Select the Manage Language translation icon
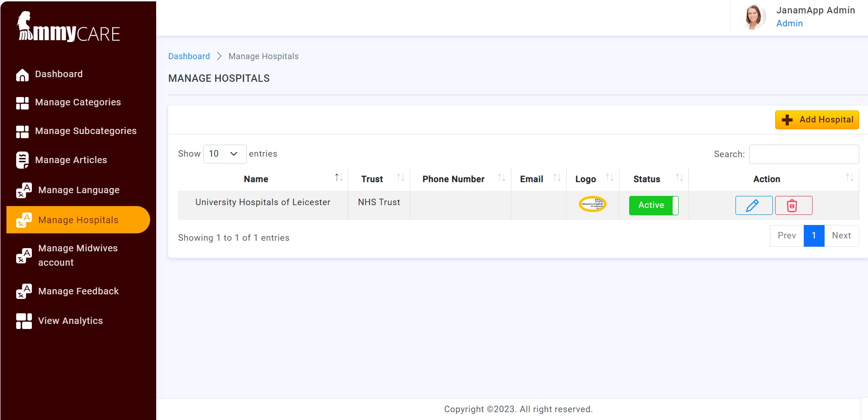 click(x=23, y=190)
